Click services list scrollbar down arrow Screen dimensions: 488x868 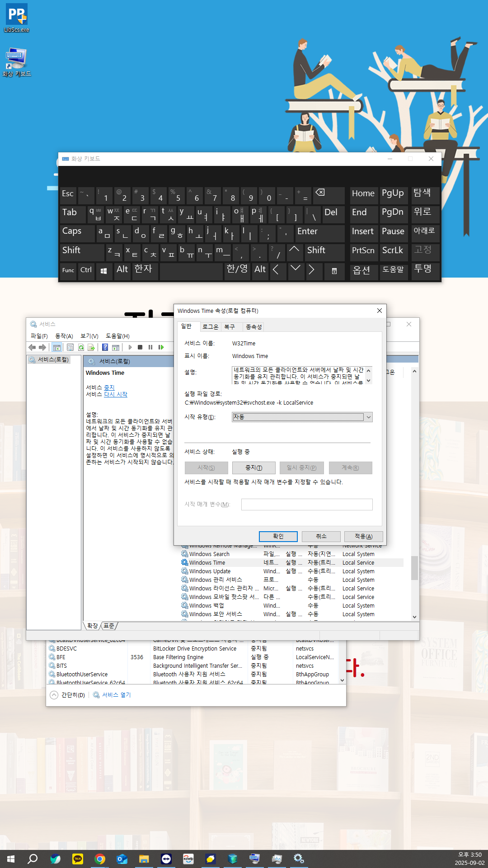pyautogui.click(x=414, y=617)
